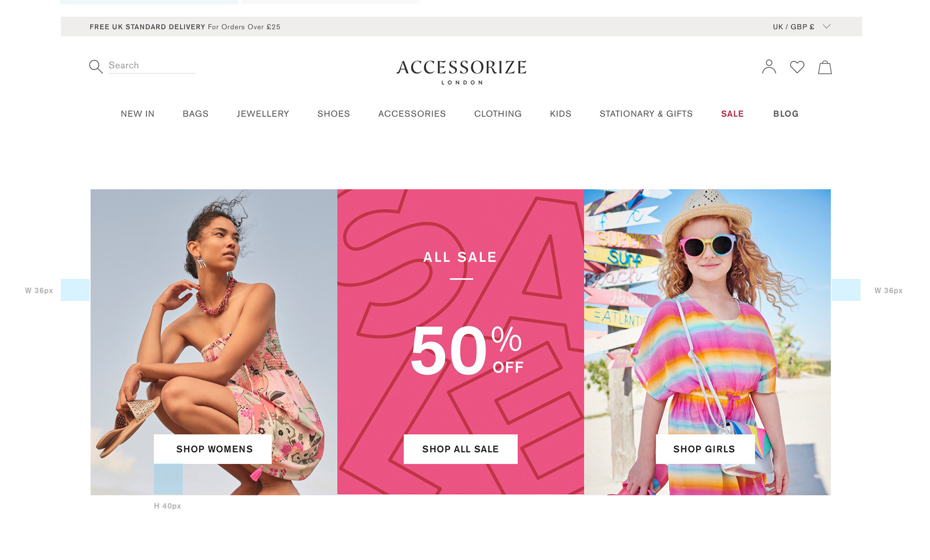
Task: Select SHOES in the navigation
Action: [x=333, y=114]
